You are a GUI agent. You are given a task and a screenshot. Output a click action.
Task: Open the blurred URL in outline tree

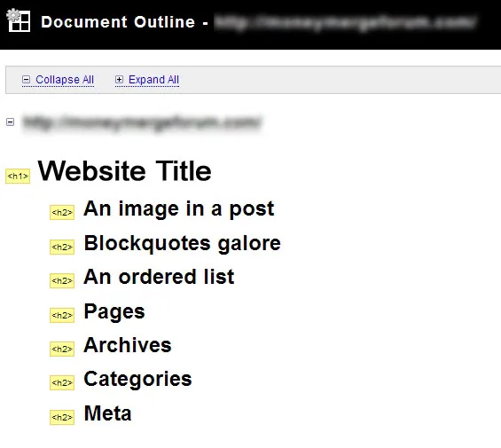(142, 122)
